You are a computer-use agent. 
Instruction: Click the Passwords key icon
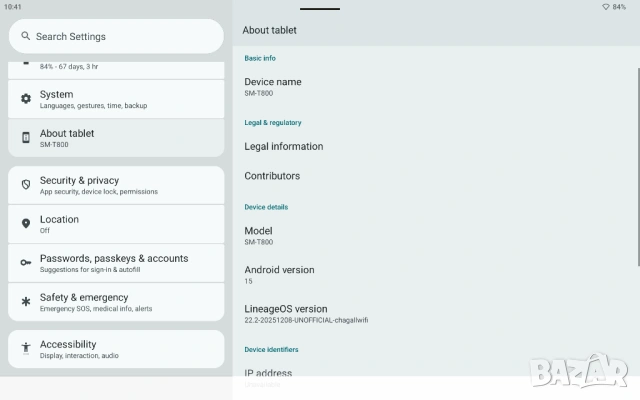pos(26,262)
